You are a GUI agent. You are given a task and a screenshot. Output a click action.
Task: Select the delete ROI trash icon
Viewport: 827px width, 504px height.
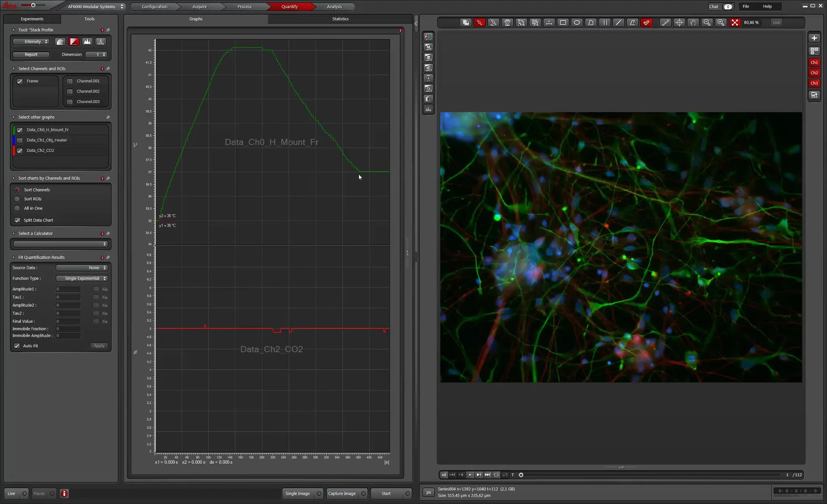tap(508, 23)
